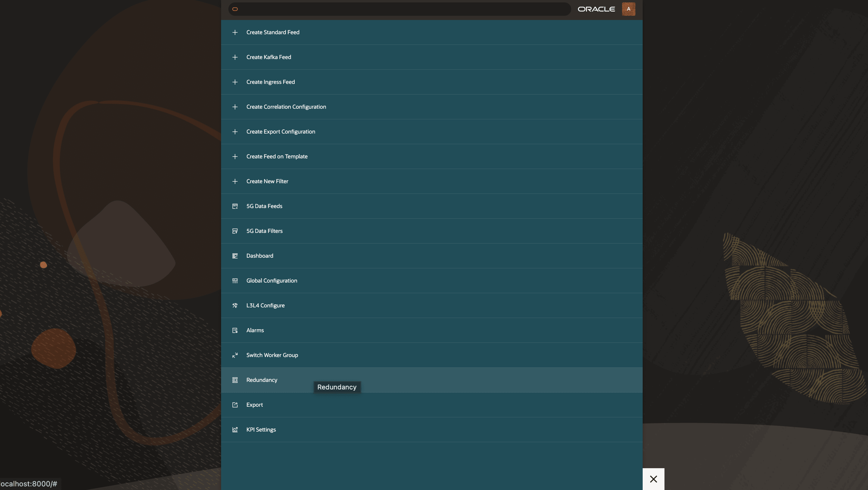Viewport: 868px width, 490px height.
Task: Open the user avatar in top right
Action: [x=628, y=9]
